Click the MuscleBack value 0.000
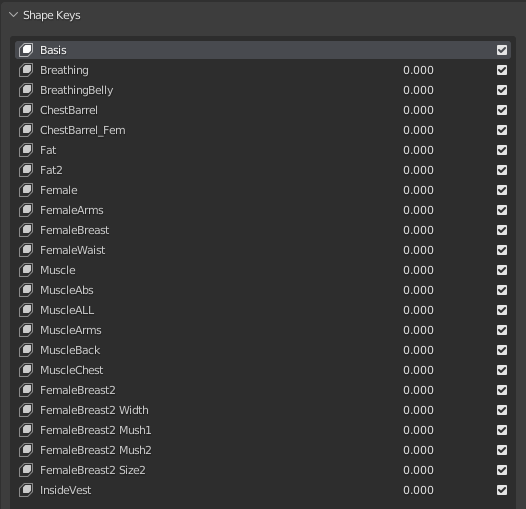Viewport: 526px width, 509px height. click(x=418, y=350)
